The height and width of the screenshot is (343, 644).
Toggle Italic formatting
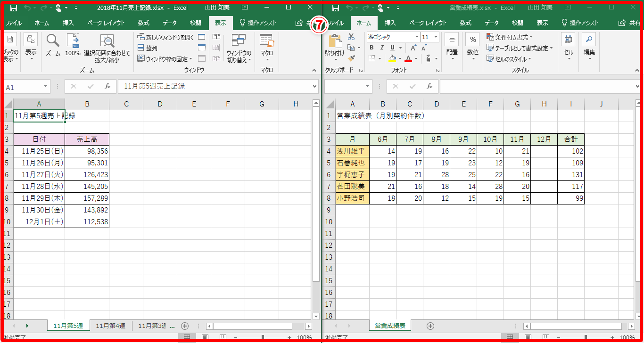(x=381, y=48)
